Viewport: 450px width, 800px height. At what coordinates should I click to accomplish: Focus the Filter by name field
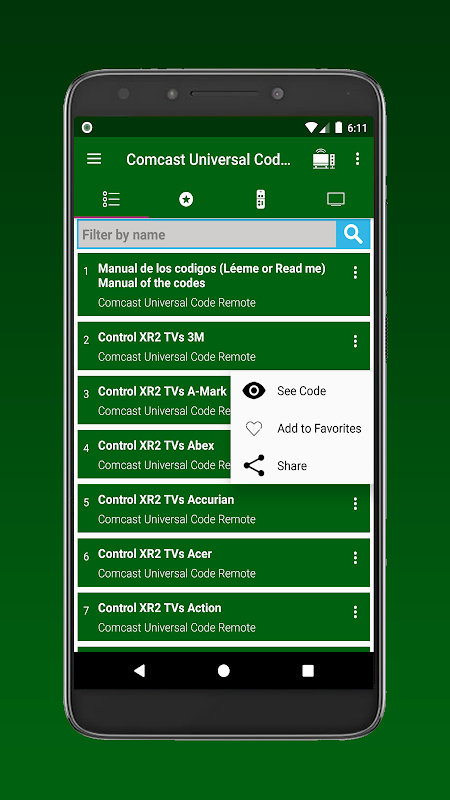click(207, 235)
